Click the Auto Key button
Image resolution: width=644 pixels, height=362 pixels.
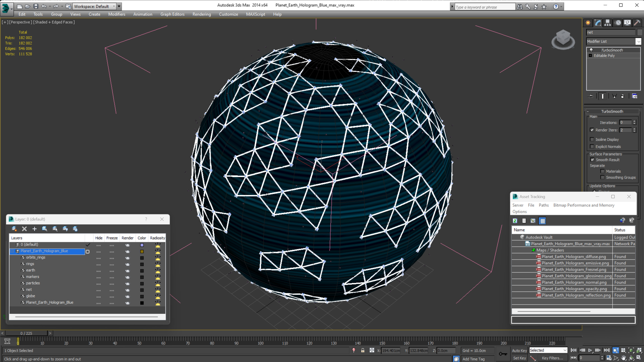tap(519, 350)
